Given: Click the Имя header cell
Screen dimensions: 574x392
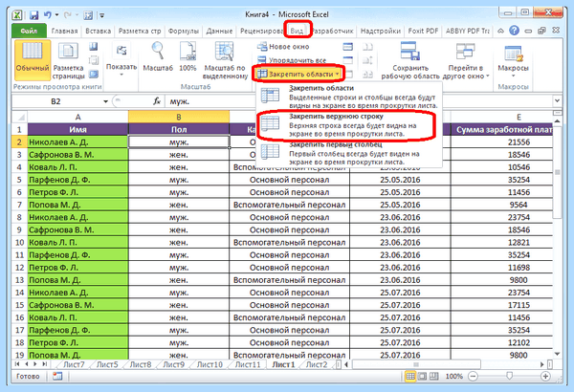Looking at the screenshot, I should (x=78, y=130).
